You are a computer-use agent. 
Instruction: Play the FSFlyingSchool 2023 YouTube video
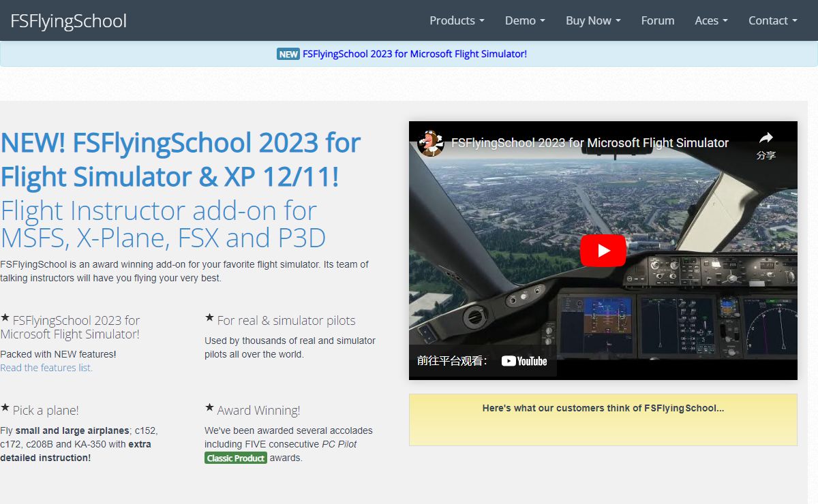pos(603,251)
